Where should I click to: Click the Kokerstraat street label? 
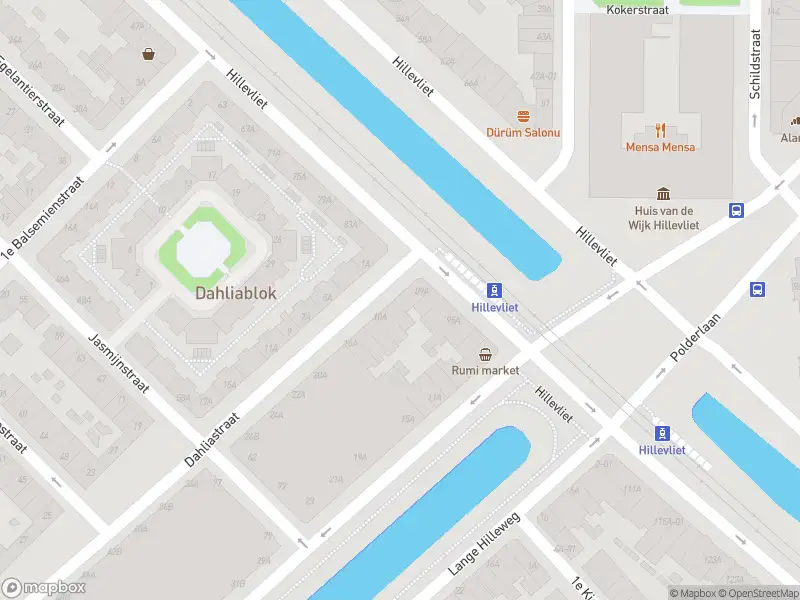[637, 9]
